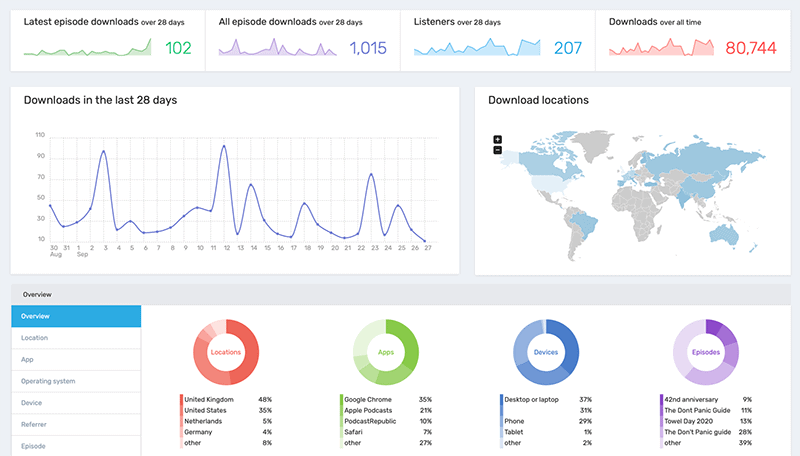Viewport: 800px width, 456px height.
Task: Click Brazil on the world map
Action: (584, 223)
